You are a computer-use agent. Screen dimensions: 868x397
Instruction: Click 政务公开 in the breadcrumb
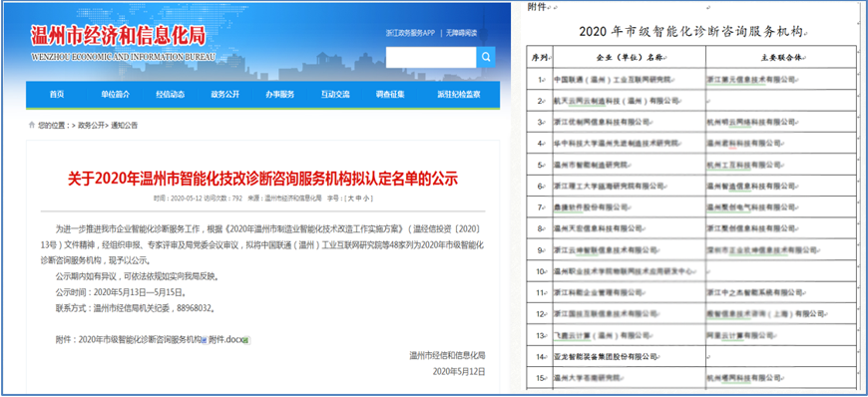[x=91, y=126]
